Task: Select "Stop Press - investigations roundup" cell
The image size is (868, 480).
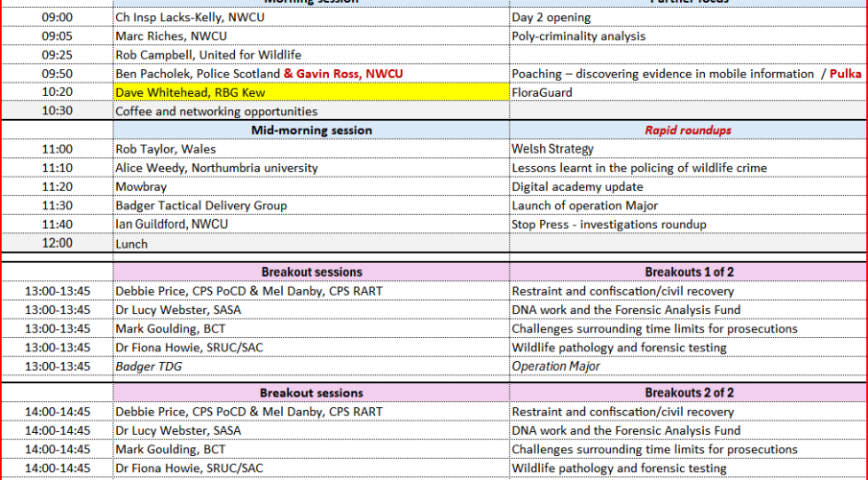Action: (x=609, y=224)
